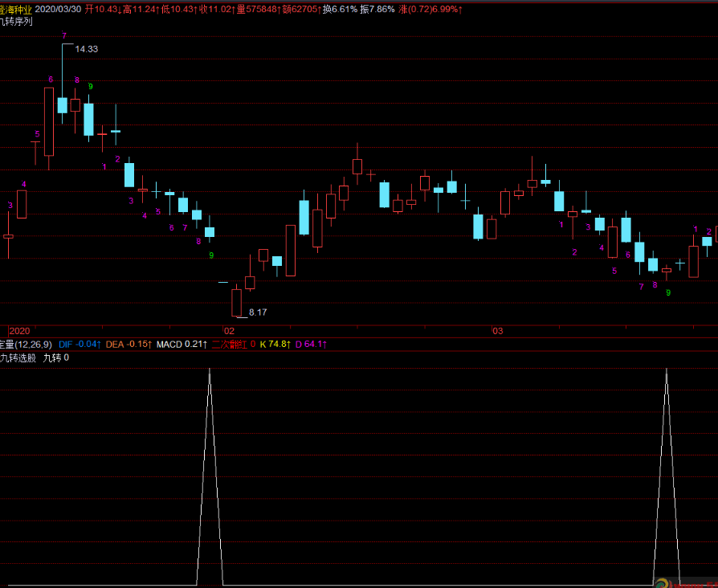The width and height of the screenshot is (718, 588).
Task: Click the date 2020/03/30 in the header
Action: (x=58, y=9)
